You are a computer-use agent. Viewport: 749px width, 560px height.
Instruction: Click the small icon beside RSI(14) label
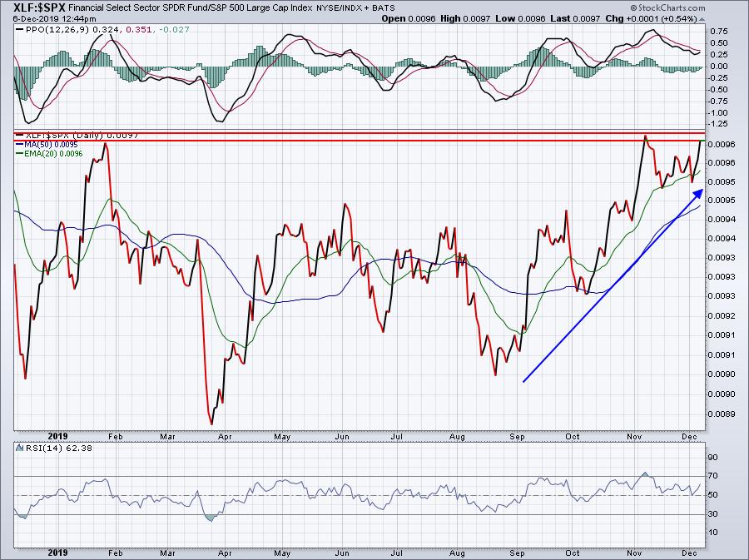point(19,448)
